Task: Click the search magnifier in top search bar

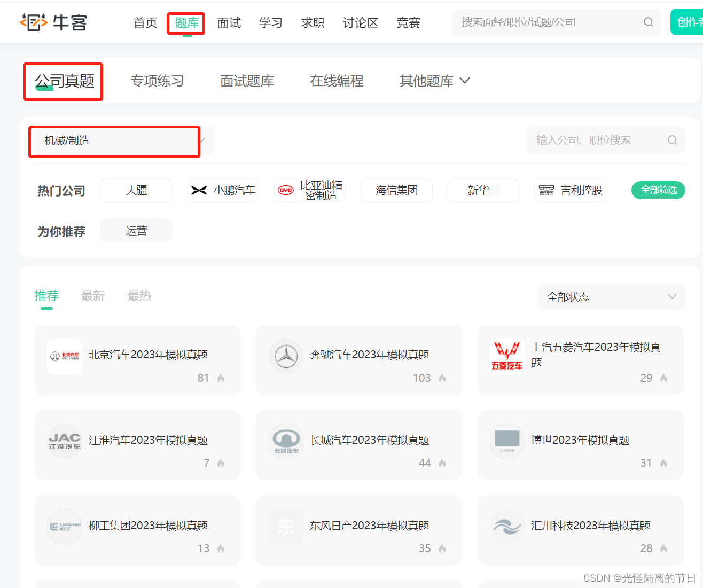Action: (x=648, y=22)
